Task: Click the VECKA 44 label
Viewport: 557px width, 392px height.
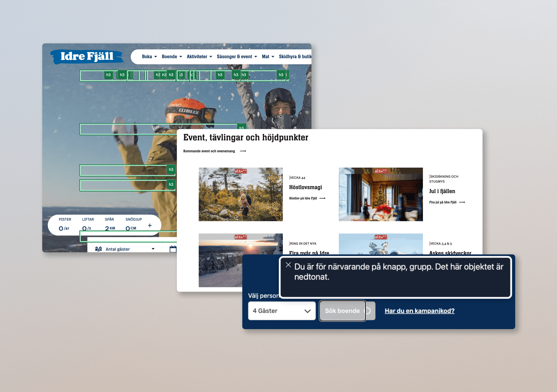Action: tap(298, 178)
